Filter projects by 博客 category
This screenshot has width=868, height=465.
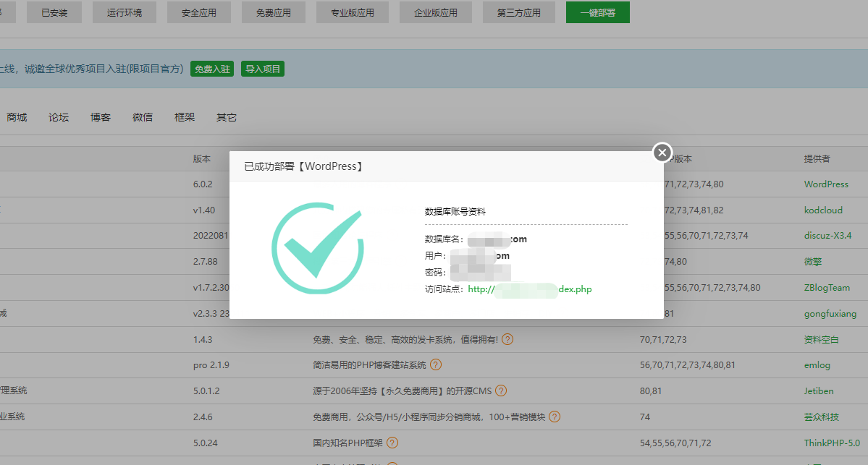101,117
